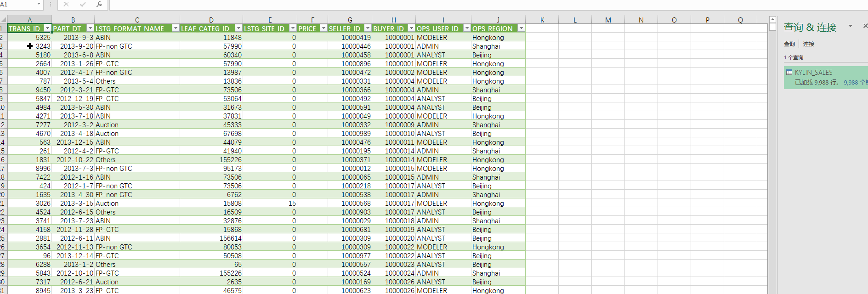Screen dimensions: 868x294
Task: Switch to the 查询 tab in pane
Action: click(789, 44)
